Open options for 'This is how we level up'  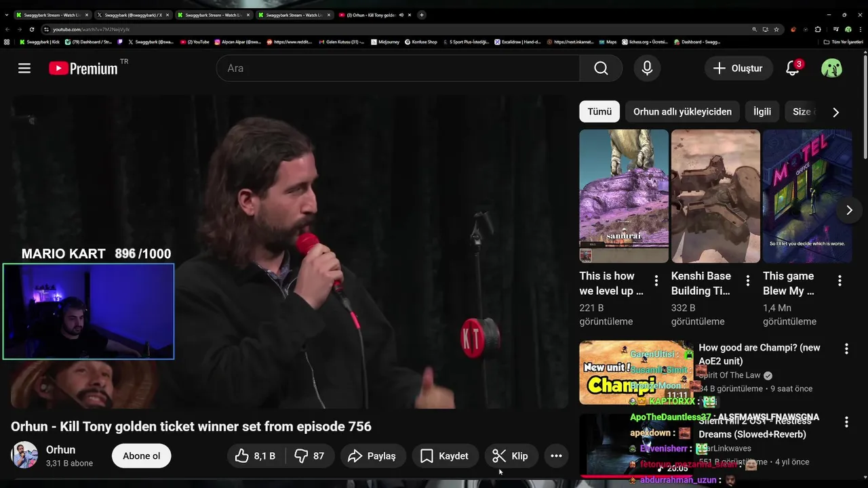tap(656, 281)
